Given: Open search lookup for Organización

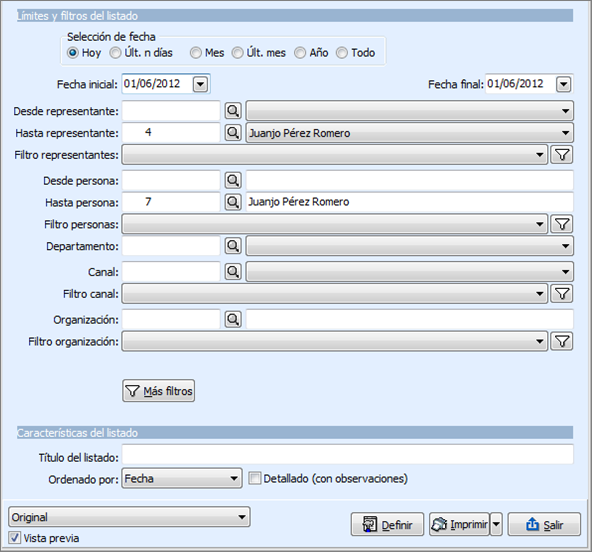Looking at the screenshot, I should point(233,319).
